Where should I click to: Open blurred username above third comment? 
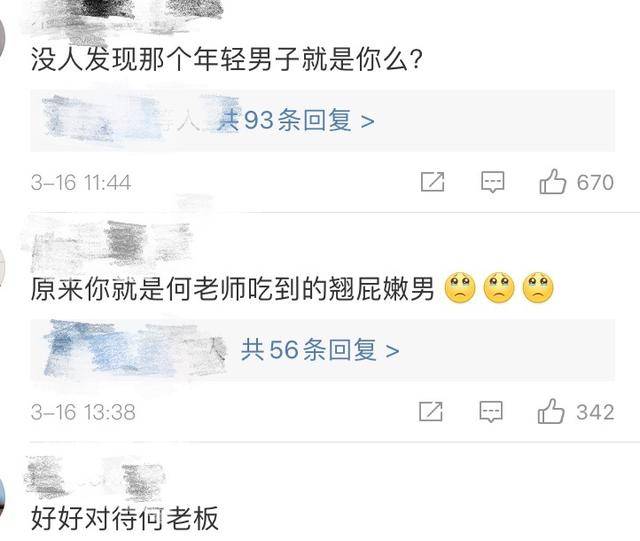[x=96, y=478]
